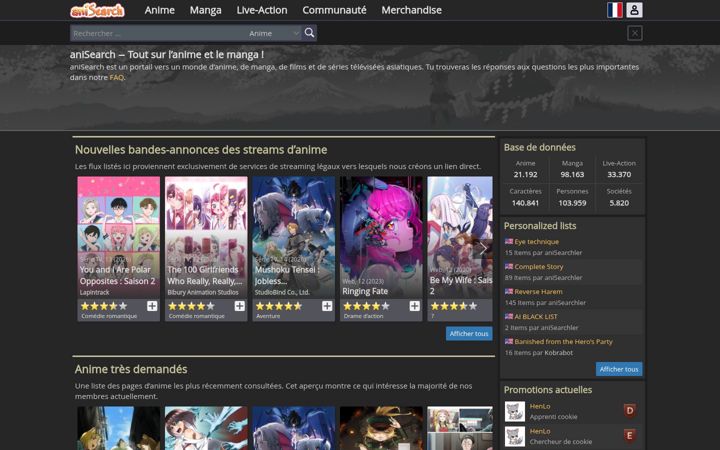Click Comédie romantique under Polar Opposites
This screenshot has height=450, width=720.
[109, 316]
